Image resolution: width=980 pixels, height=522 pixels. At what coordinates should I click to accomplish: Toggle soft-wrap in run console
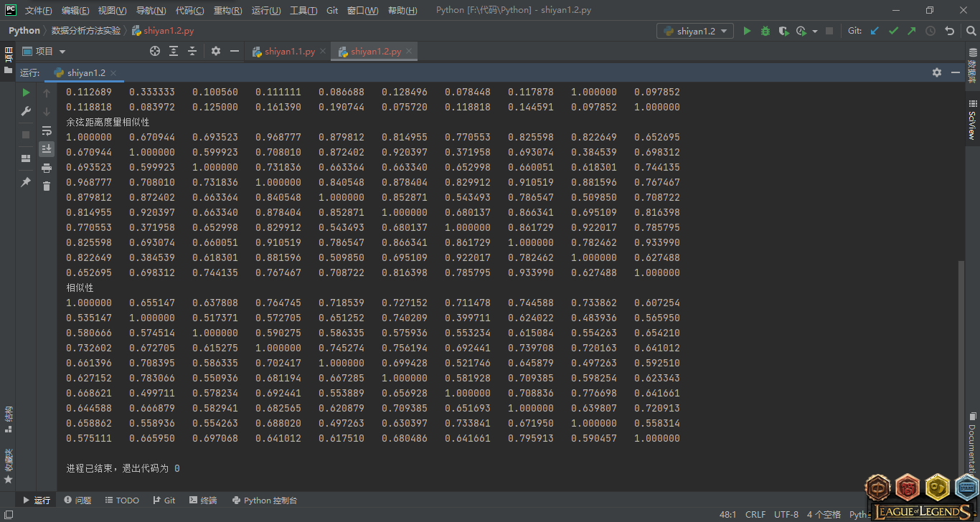[47, 130]
